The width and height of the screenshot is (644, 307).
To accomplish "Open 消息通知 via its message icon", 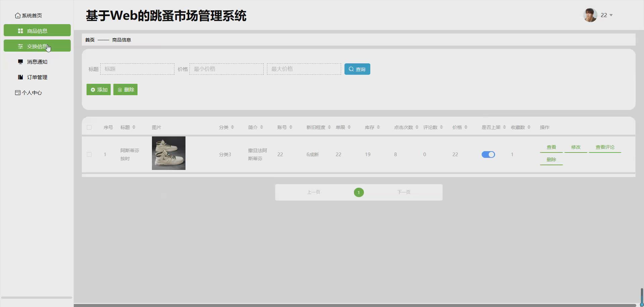I will [x=20, y=61].
